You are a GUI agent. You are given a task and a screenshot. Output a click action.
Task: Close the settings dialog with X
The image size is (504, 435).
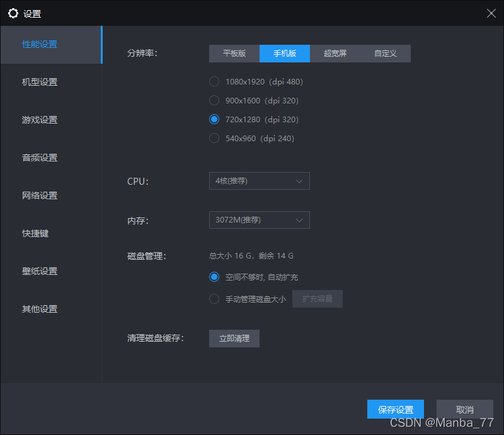(x=491, y=13)
